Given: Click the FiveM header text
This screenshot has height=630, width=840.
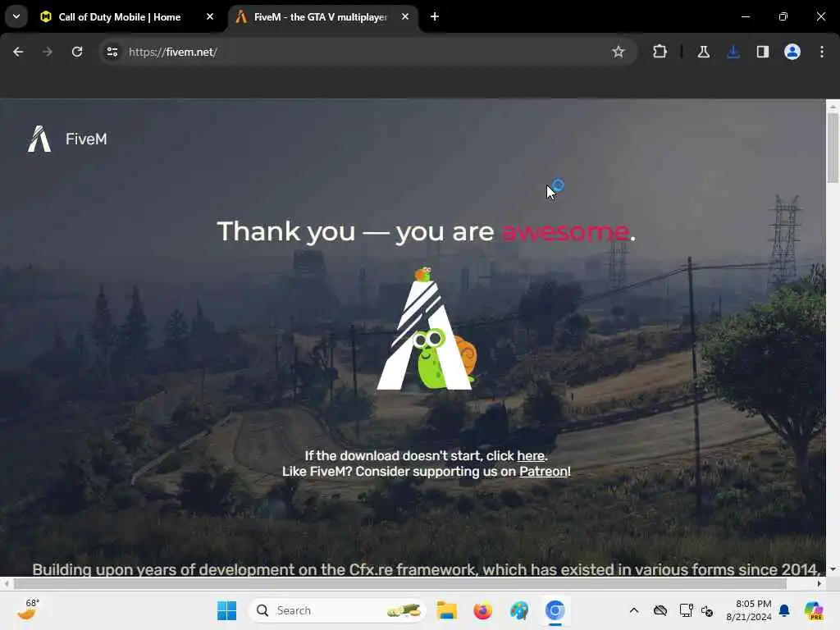Looking at the screenshot, I should pos(86,139).
